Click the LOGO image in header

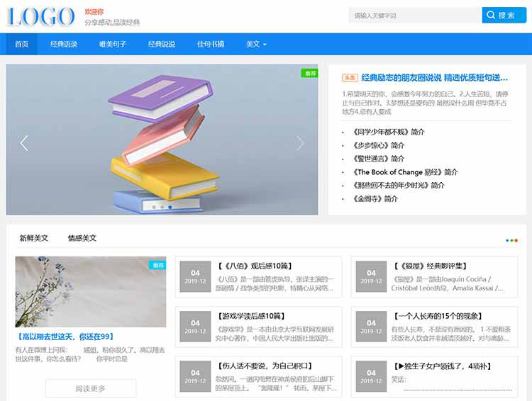tap(40, 16)
